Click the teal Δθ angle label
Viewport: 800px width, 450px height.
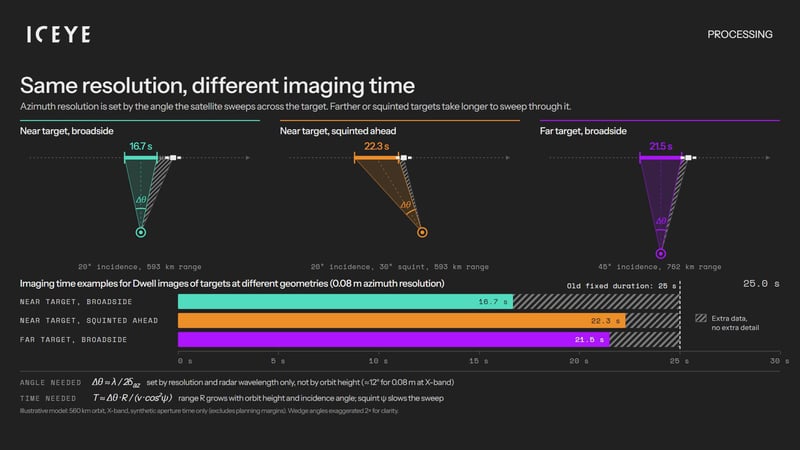tap(141, 199)
